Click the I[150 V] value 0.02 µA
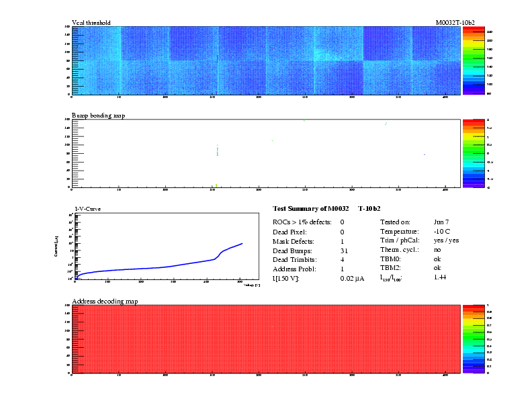The height and width of the screenshot is (411, 532). pos(352,278)
